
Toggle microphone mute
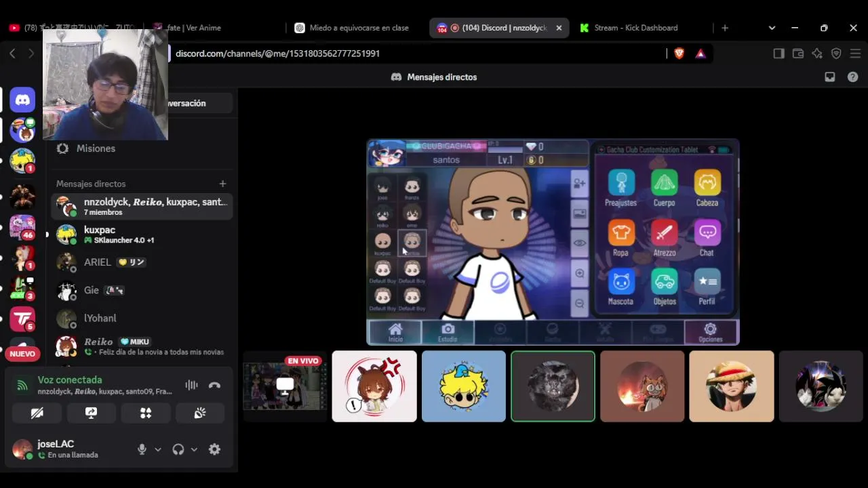(x=142, y=449)
